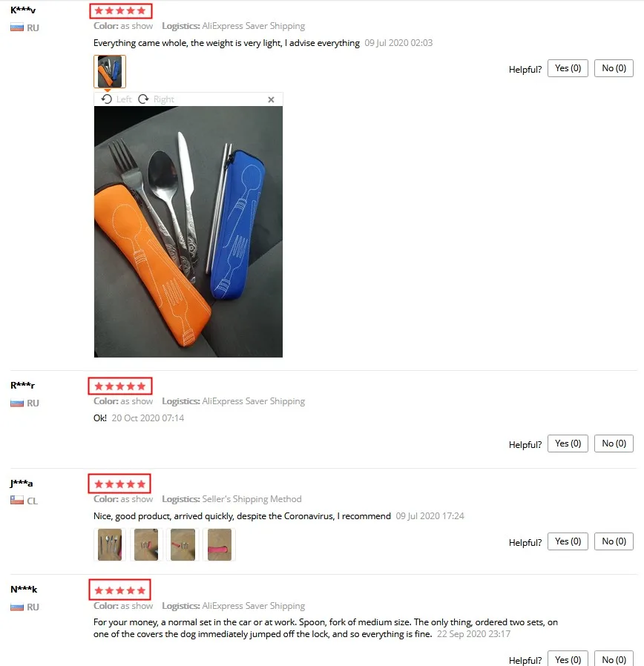This screenshot has height=666, width=644.
Task: Click the star rating on N***k's review
Action: pyautogui.click(x=119, y=590)
